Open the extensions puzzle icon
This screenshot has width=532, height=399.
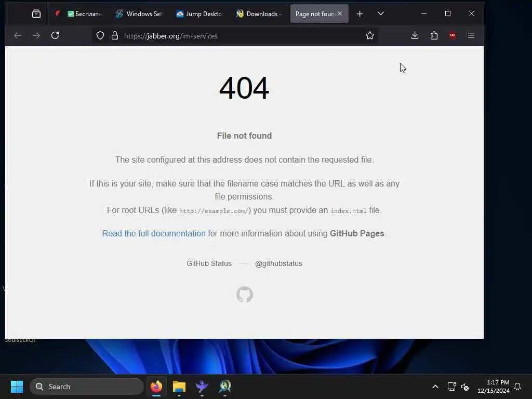434,35
